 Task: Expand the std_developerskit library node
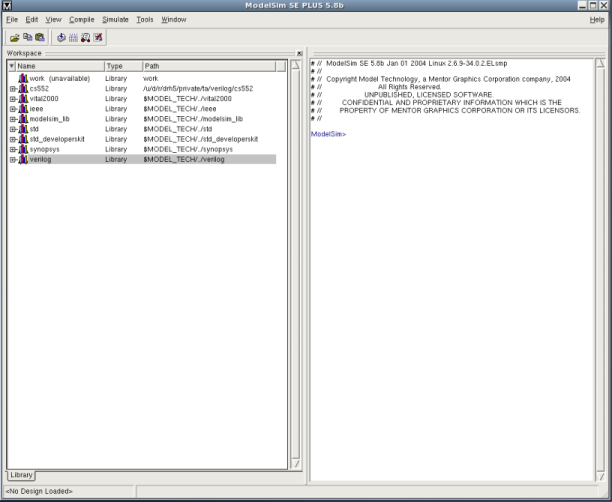(x=12, y=139)
